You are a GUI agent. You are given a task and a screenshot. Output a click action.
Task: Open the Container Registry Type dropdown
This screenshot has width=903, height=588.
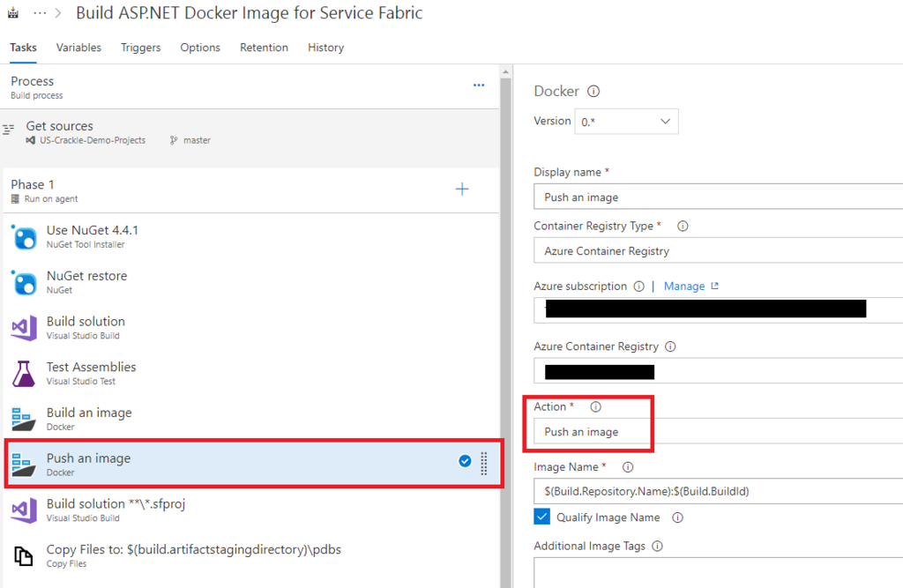pyautogui.click(x=718, y=251)
